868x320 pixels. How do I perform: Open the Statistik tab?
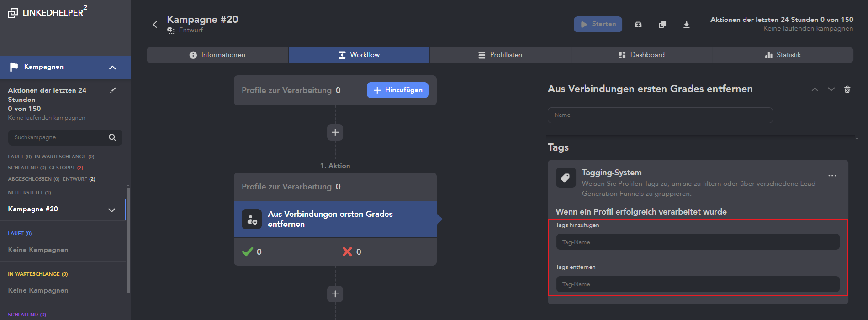783,55
